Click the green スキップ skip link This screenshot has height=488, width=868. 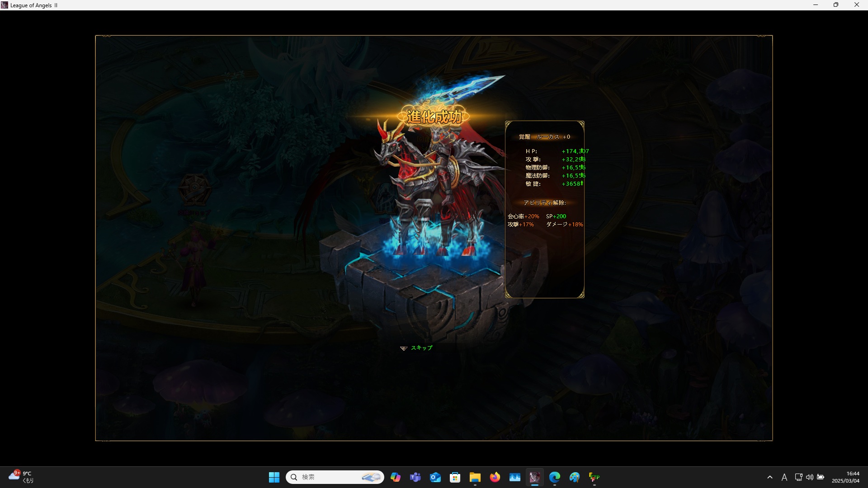421,347
